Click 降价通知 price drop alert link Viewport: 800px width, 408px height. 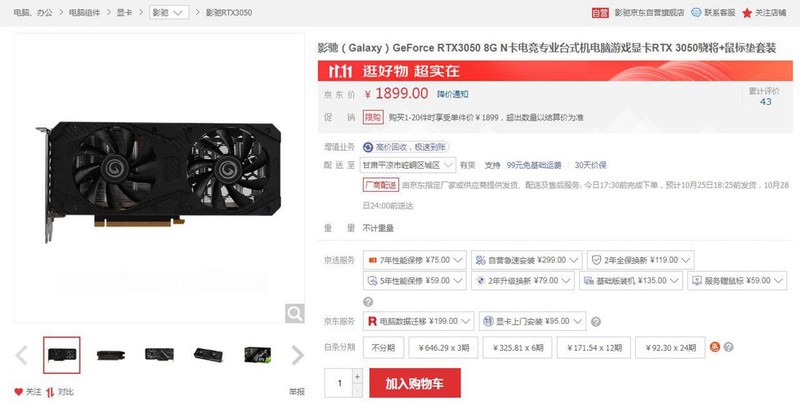[x=453, y=94]
